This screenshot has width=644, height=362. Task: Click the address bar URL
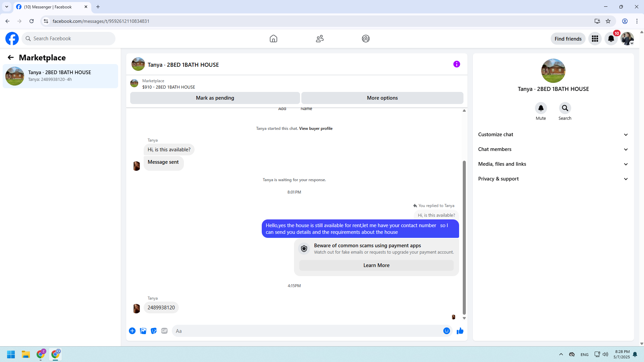[101, 21]
